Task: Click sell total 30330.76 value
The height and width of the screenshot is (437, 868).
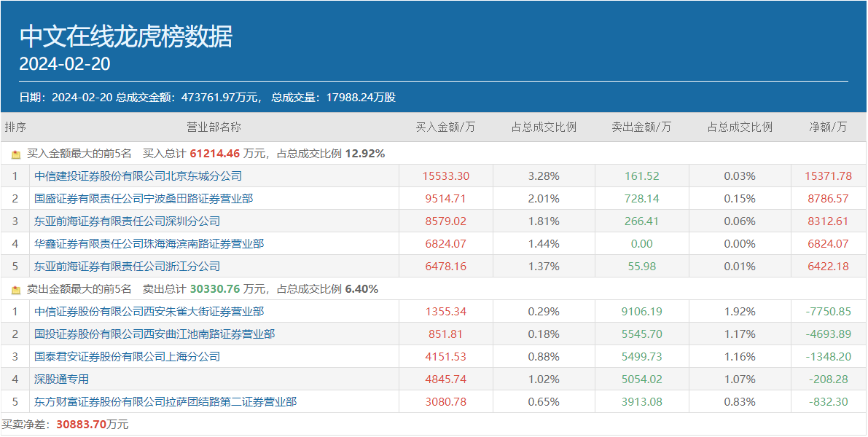Action: 215,288
